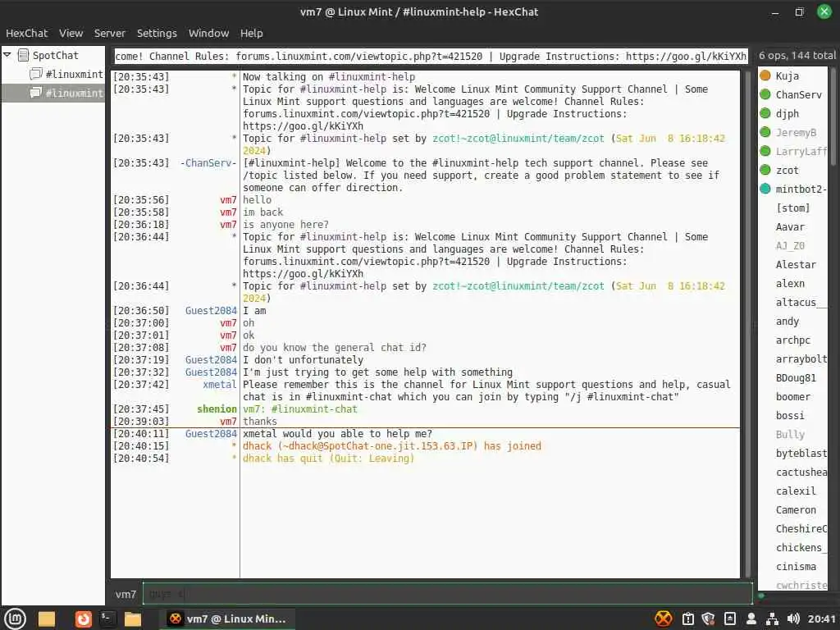Image resolution: width=840 pixels, height=630 pixels.
Task: Click the orange op dot beside Kuja
Action: pos(765,75)
